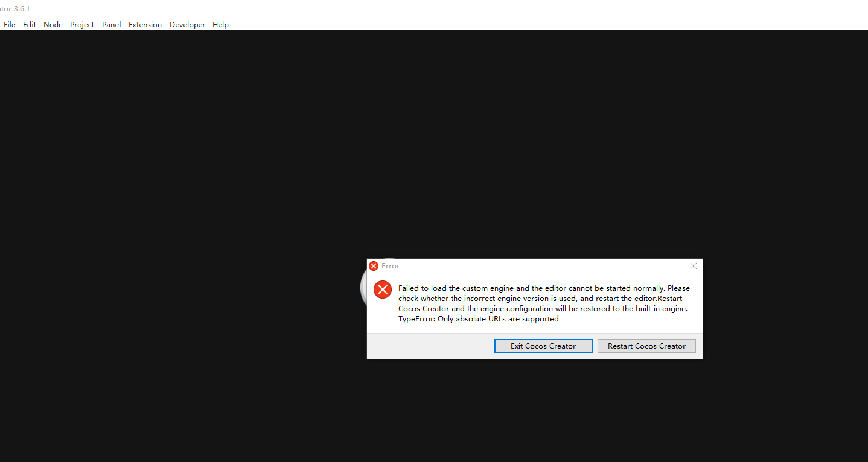Open the Extension menu

[145, 25]
